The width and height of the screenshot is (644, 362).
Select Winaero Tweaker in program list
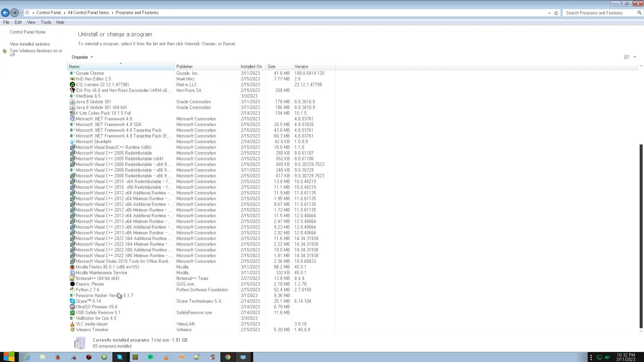point(92,330)
